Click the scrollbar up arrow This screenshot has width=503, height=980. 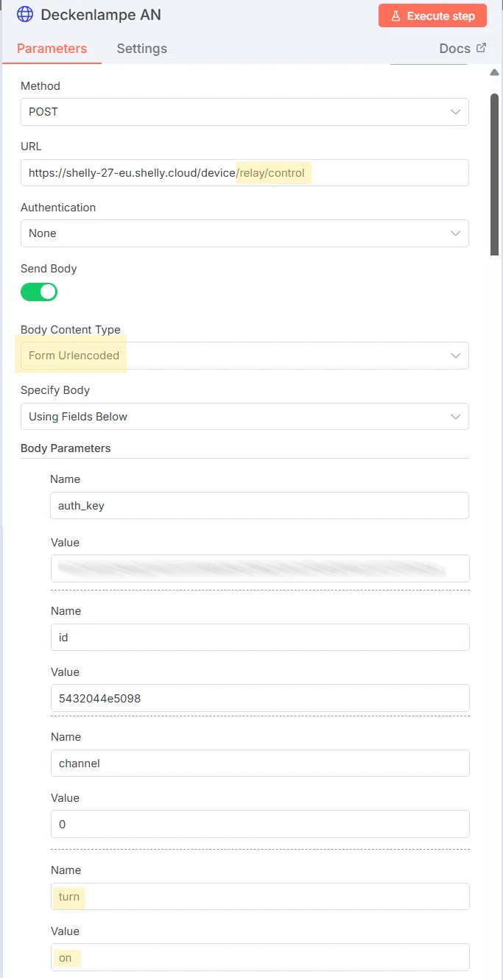pyautogui.click(x=494, y=71)
